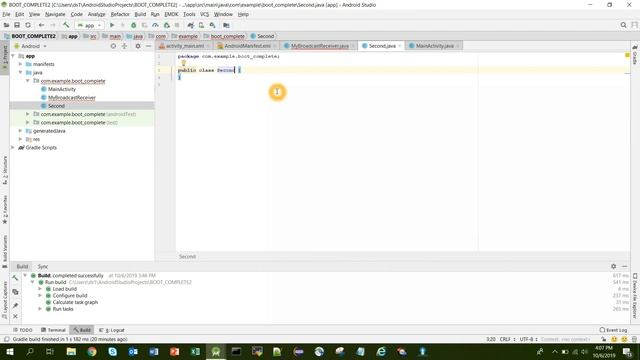Click the Debug app bug icon
This screenshot has height=360, width=640.
pyautogui.click(x=133, y=25)
